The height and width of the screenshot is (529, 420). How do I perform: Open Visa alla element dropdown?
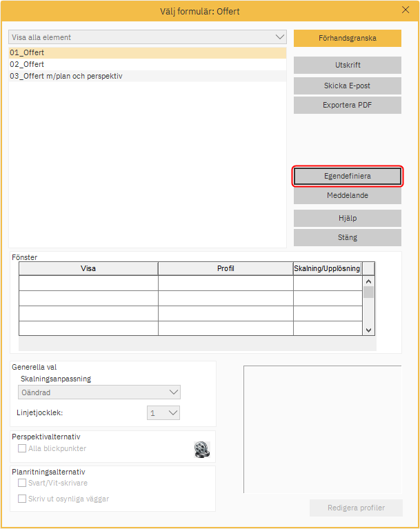148,37
